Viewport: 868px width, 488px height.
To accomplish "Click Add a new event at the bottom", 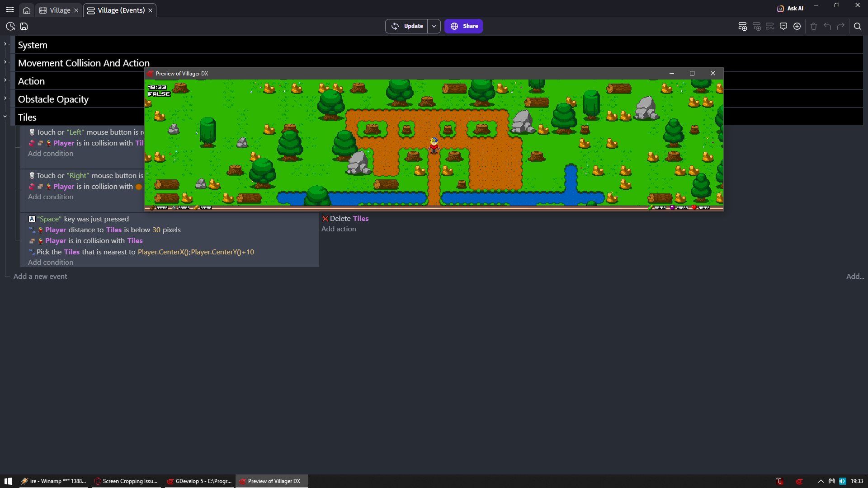I will [x=40, y=276].
